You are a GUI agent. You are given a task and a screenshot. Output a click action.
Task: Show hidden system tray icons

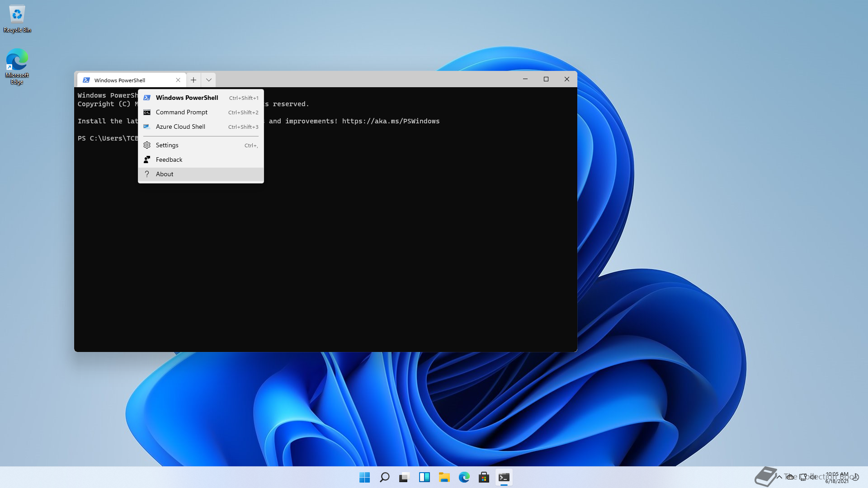point(779,477)
